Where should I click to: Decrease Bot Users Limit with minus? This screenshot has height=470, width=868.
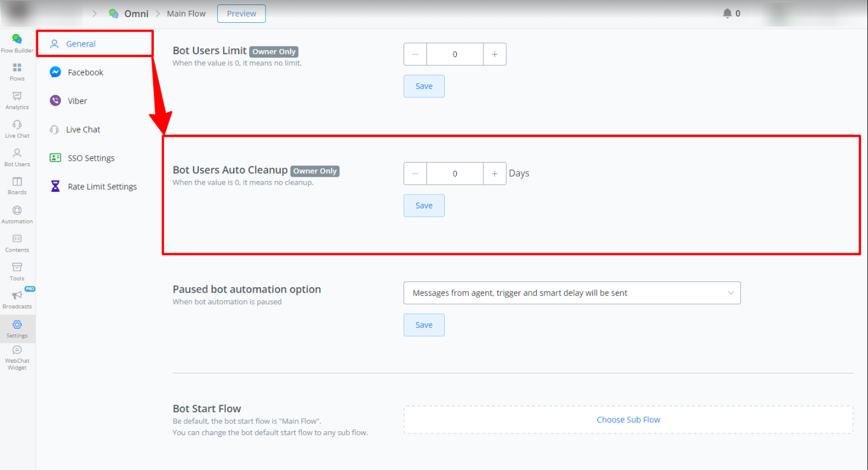coord(415,55)
